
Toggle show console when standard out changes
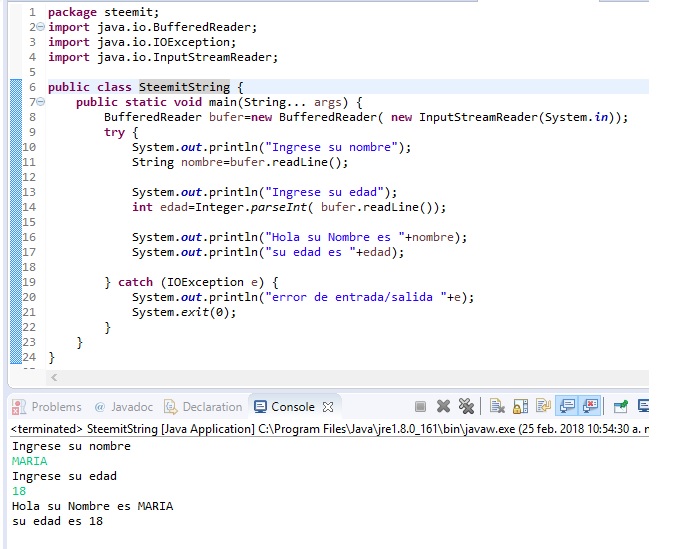pos(567,406)
